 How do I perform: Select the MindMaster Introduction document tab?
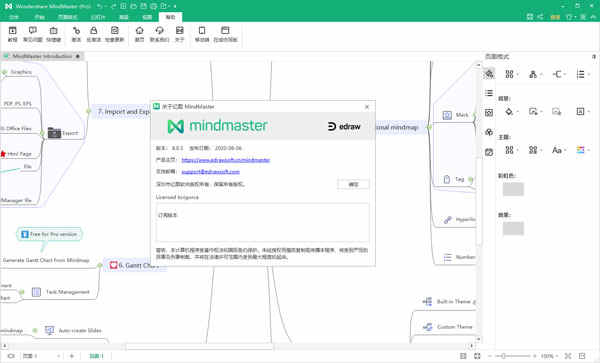coord(42,56)
